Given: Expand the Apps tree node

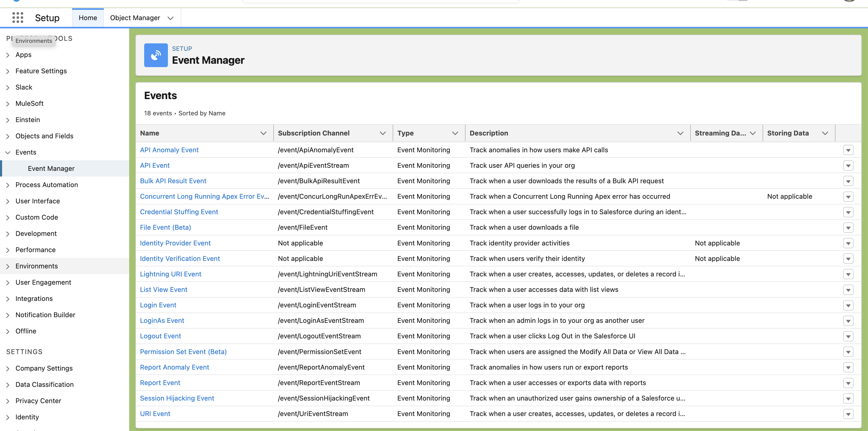Looking at the screenshot, I should point(7,55).
